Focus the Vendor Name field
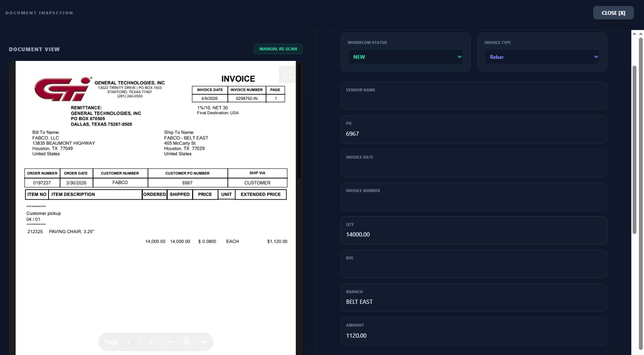Screen dimensions: 644x355 pyautogui.click(x=474, y=96)
